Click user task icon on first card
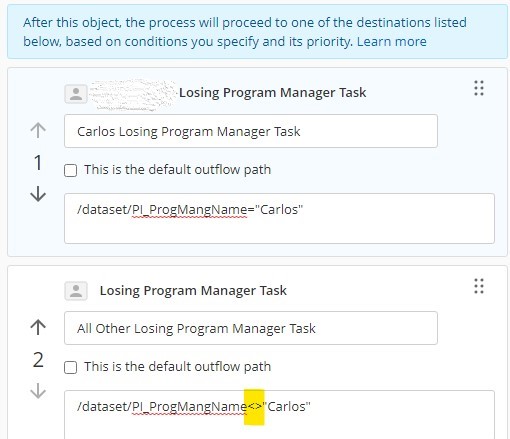The image size is (510, 439). (x=76, y=94)
